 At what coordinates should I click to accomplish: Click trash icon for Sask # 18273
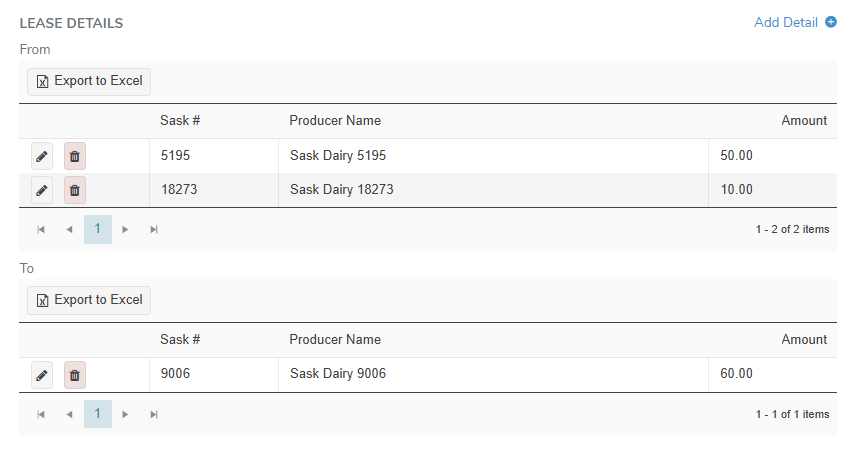(75, 189)
